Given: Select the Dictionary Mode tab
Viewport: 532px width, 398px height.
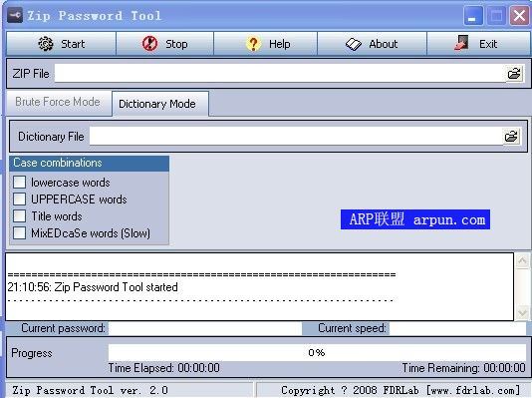Looking at the screenshot, I should coord(160,104).
